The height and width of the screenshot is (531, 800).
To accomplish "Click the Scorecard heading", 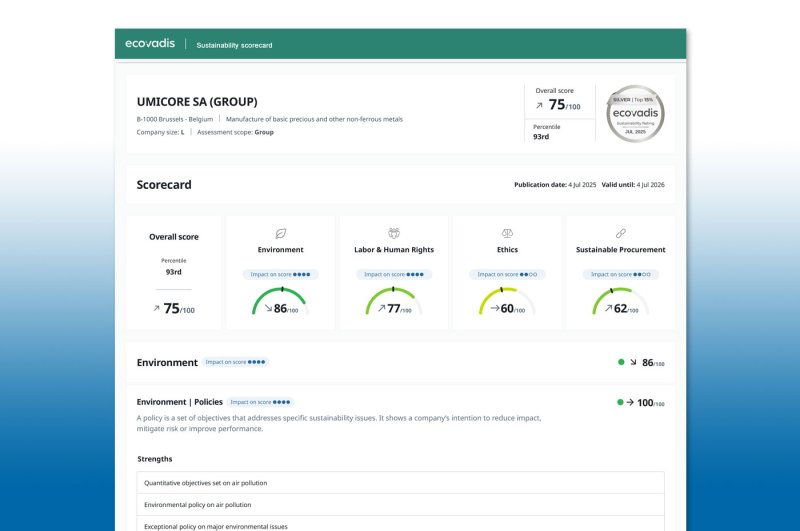I will [x=164, y=185].
